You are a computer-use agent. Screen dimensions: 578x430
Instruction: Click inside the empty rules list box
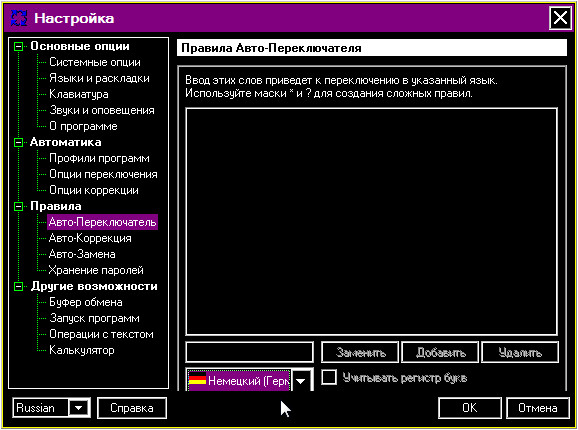point(371,221)
